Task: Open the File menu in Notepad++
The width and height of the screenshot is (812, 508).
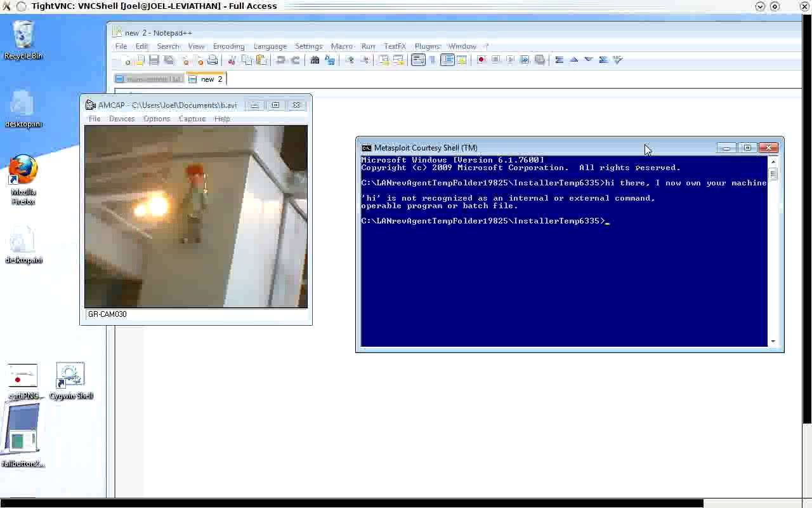Action: [121, 46]
